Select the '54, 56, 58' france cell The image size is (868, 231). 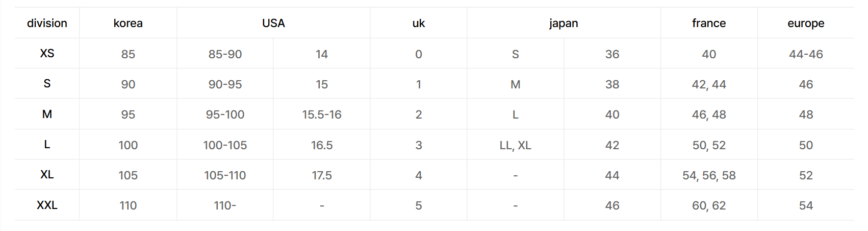pyautogui.click(x=709, y=175)
